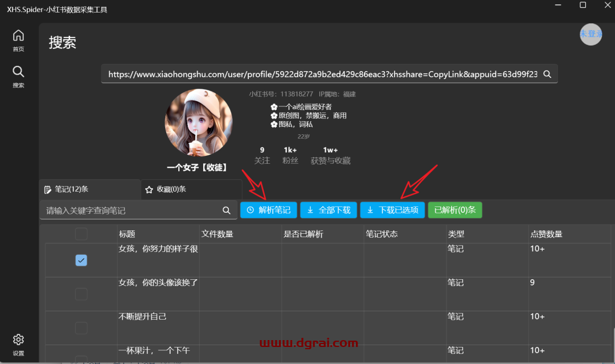
Task: Click the 小红书号: 113818277 text
Action: coord(281,94)
